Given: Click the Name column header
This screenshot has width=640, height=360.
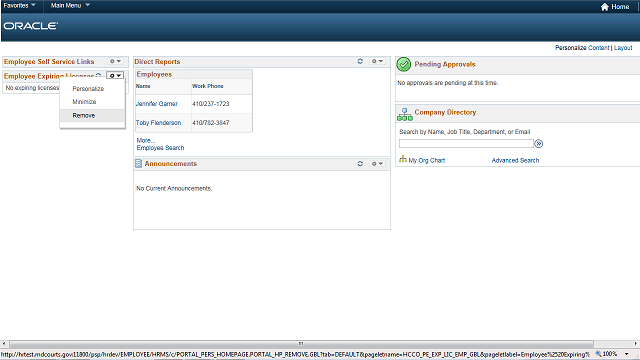Looking at the screenshot, I should pos(143,86).
